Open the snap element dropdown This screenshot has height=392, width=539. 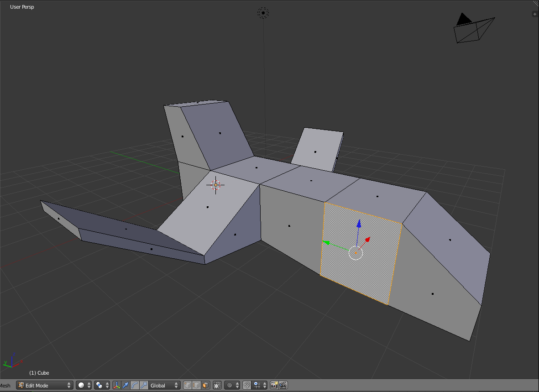coord(258,385)
